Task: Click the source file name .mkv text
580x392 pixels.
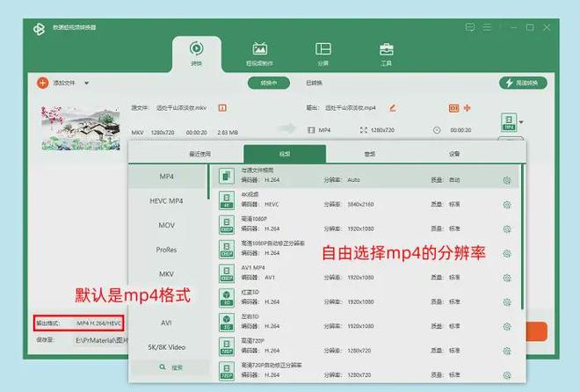Action: (x=181, y=108)
